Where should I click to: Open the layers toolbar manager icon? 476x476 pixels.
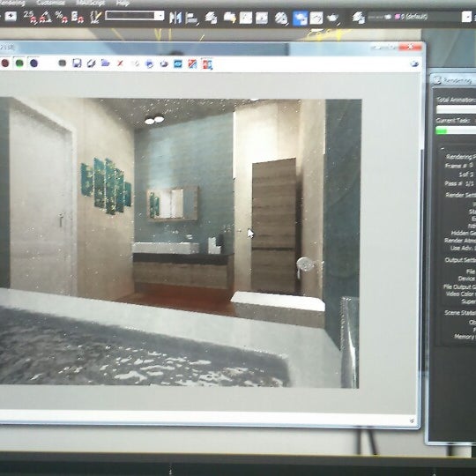(359, 18)
